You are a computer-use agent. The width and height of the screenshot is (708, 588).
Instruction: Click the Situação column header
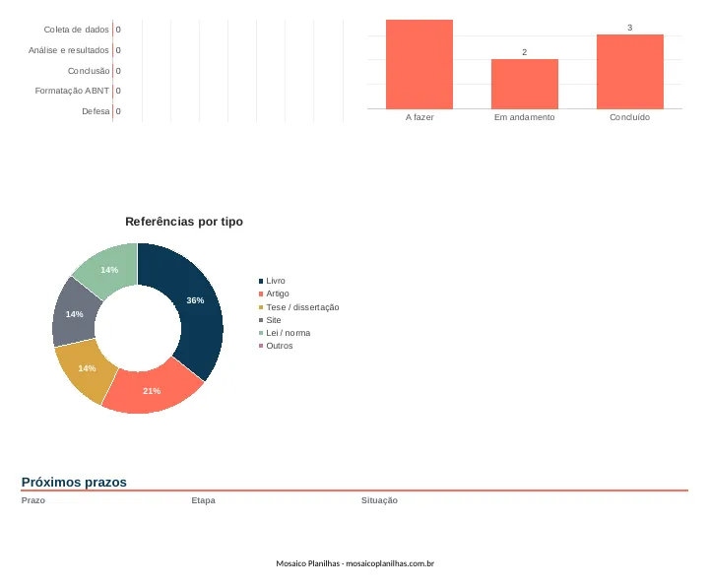(x=379, y=500)
